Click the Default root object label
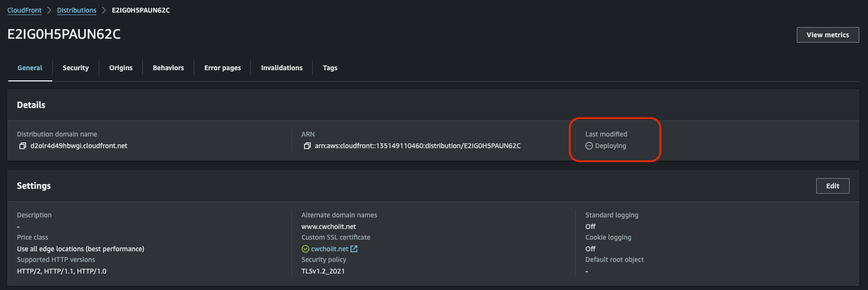This screenshot has height=290, width=868. tap(614, 259)
